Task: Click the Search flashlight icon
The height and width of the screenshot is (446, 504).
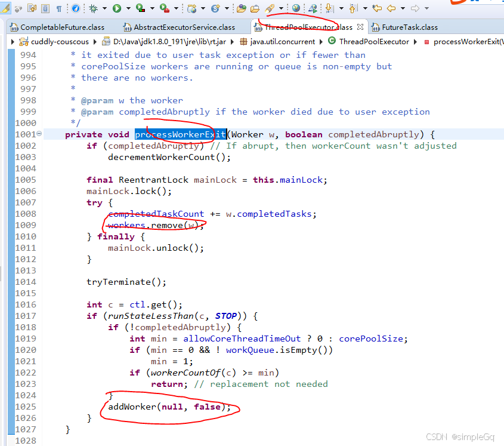Action: [270, 8]
